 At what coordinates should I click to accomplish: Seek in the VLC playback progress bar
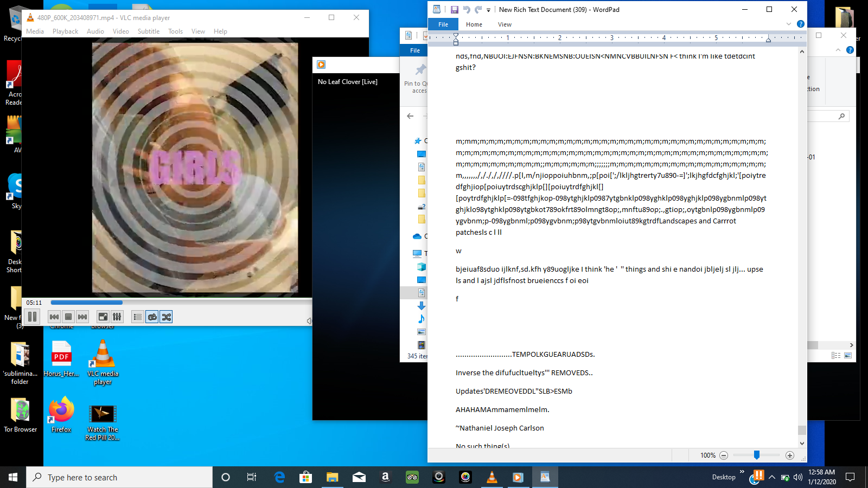(x=181, y=303)
